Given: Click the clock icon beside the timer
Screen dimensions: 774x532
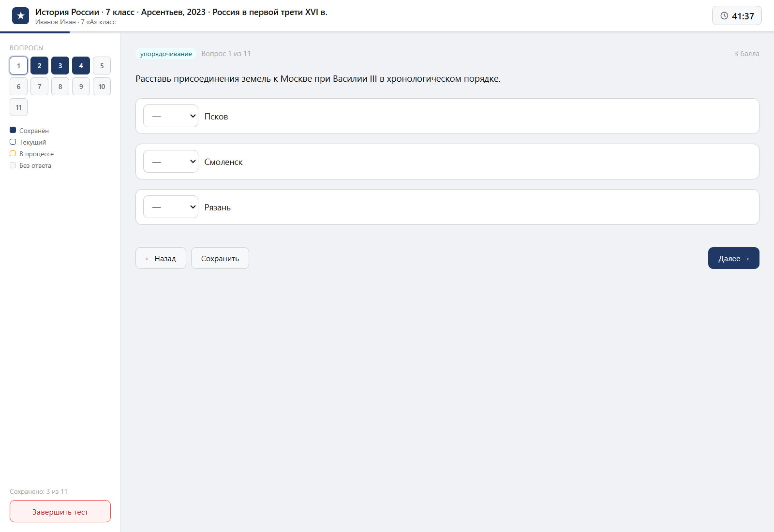Looking at the screenshot, I should pyautogui.click(x=724, y=15).
